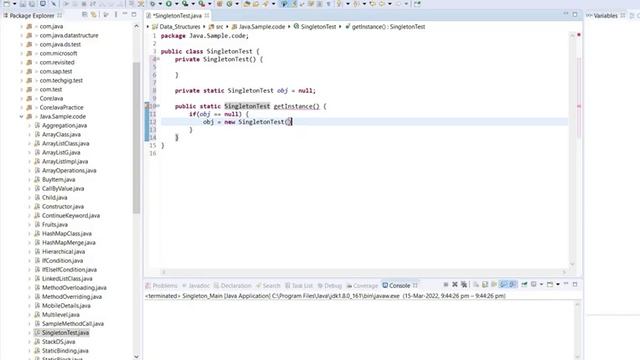Click Remove All Terminated Launches icon
640x360 pixels.
pyautogui.click(x=464, y=284)
